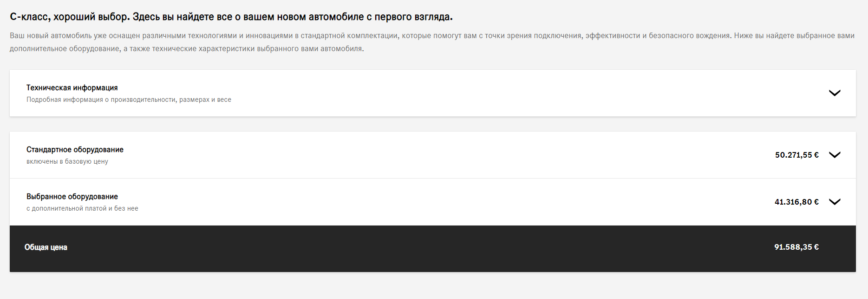Click the performance and dimensions description text
This screenshot has width=868, height=299.
(129, 100)
